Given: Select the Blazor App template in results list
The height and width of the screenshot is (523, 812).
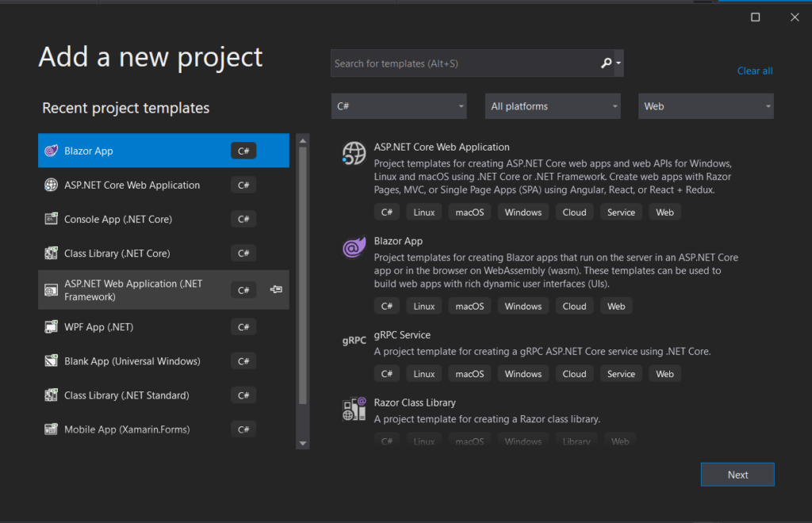Looking at the screenshot, I should tap(399, 241).
